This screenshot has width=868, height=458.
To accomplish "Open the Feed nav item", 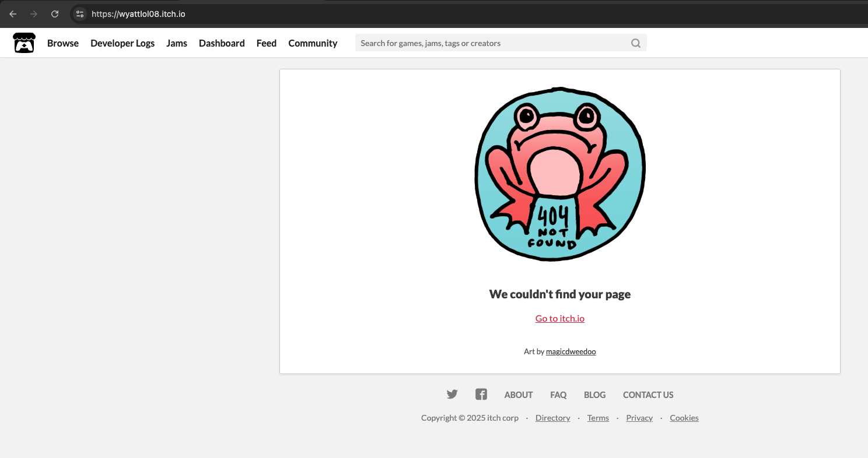I will click(267, 43).
